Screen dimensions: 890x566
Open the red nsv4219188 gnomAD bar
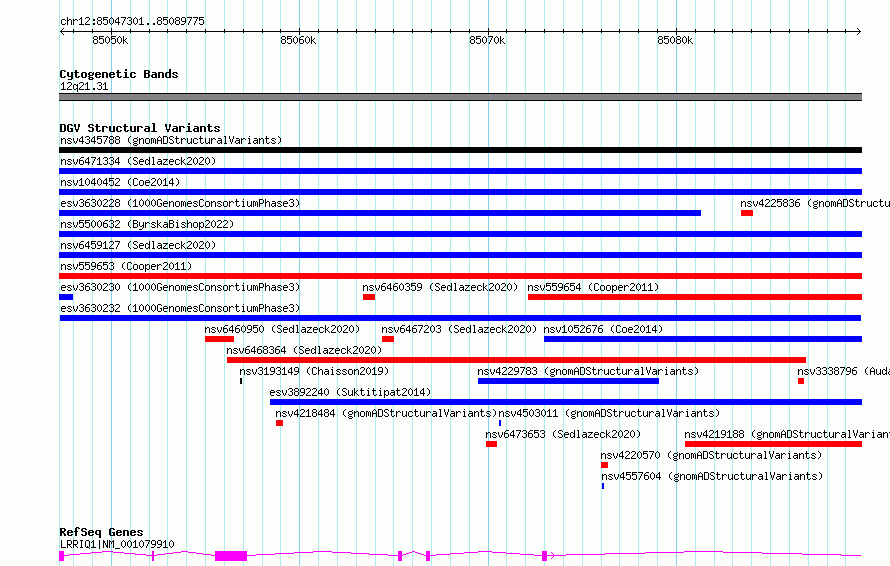[x=774, y=444]
